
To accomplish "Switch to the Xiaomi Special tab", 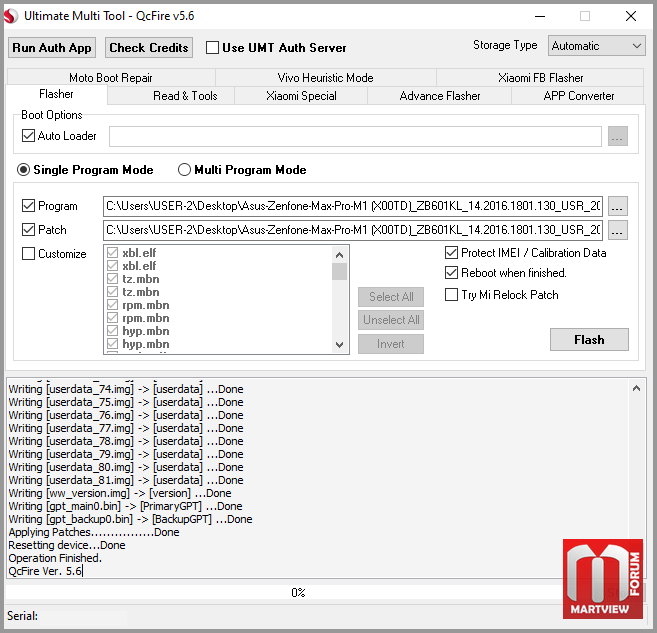I will 301,96.
